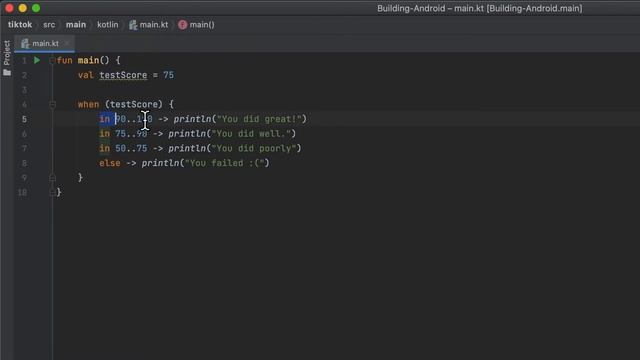Select the main.kt editor tab
640x360 pixels.
(x=45, y=43)
